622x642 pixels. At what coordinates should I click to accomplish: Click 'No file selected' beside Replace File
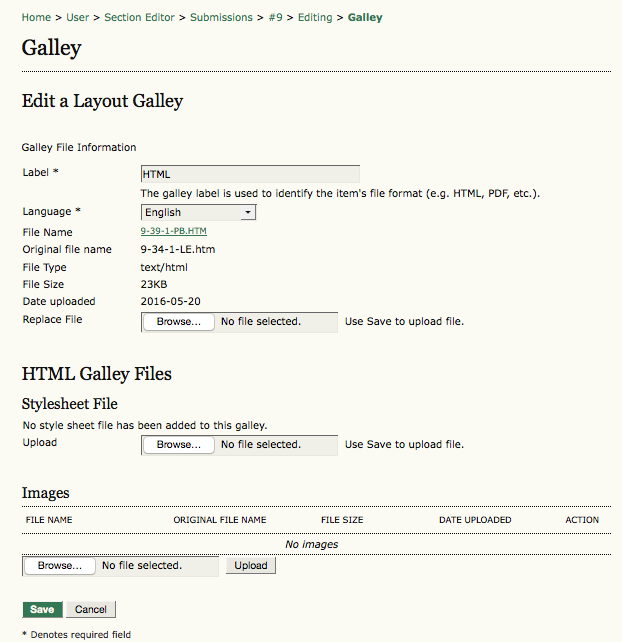click(x=260, y=322)
